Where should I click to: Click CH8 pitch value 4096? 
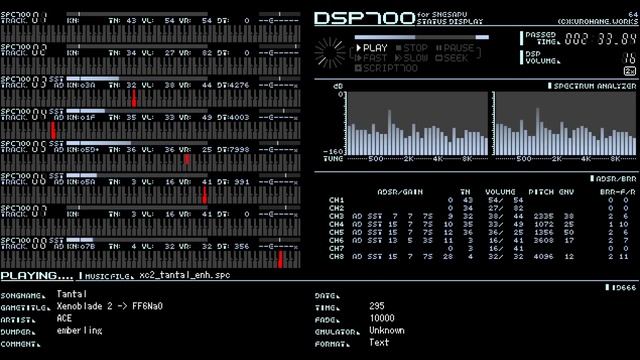pos(543,257)
